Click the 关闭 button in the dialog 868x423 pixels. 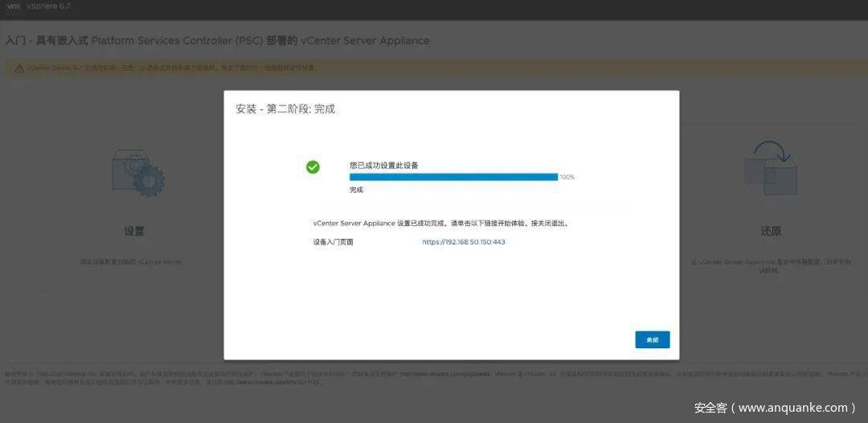coord(652,340)
